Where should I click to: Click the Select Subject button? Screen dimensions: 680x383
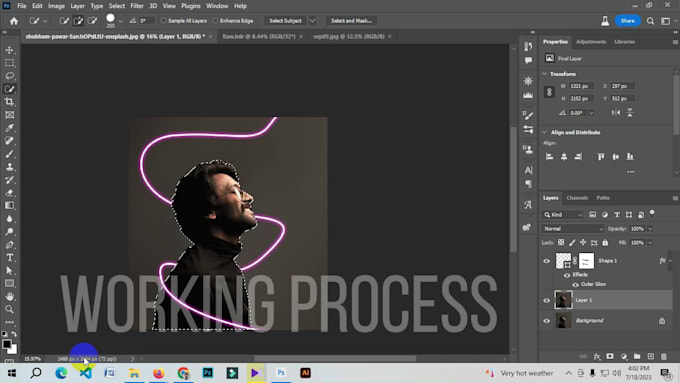(x=285, y=21)
